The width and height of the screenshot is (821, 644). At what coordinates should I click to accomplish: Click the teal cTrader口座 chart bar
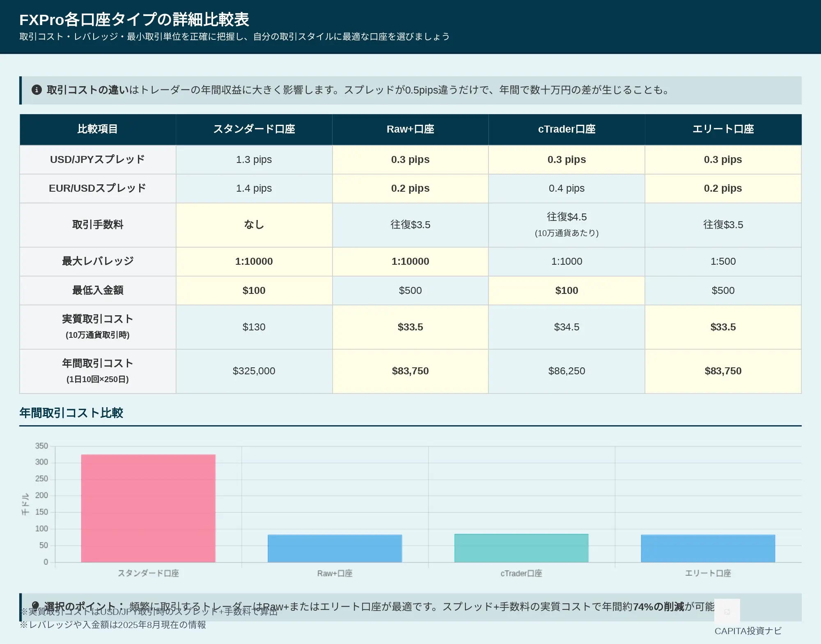521,548
